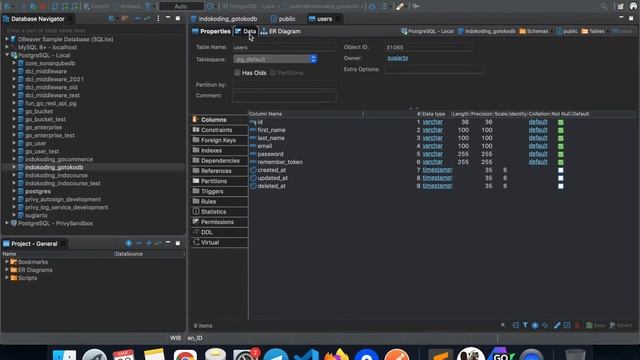Expand the ER Diagrams folder
The height and width of the screenshot is (360, 640).
tap(7, 270)
